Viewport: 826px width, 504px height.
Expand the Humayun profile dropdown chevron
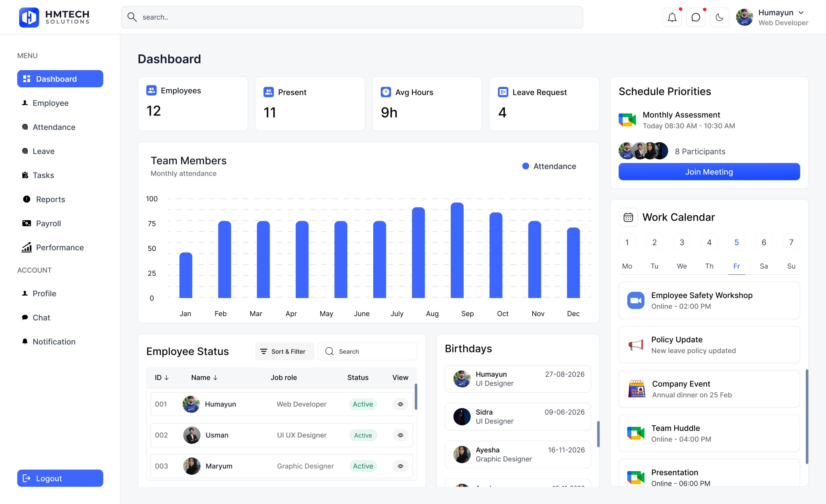(801, 13)
